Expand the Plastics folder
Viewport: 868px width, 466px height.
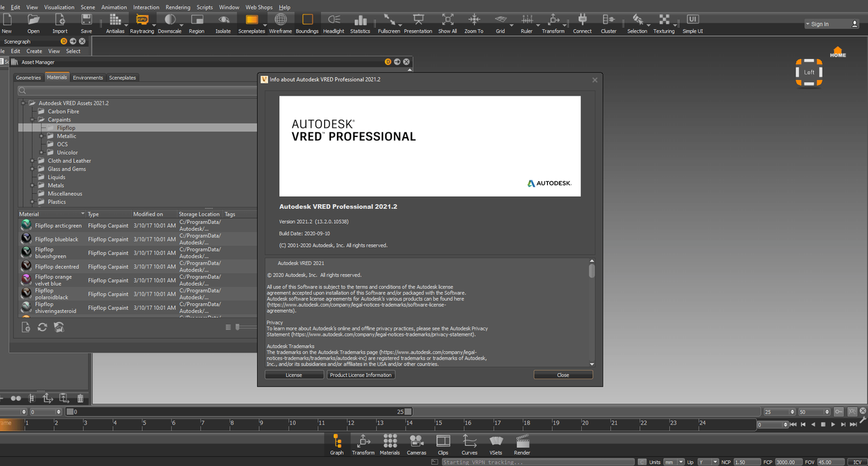pyautogui.click(x=32, y=201)
